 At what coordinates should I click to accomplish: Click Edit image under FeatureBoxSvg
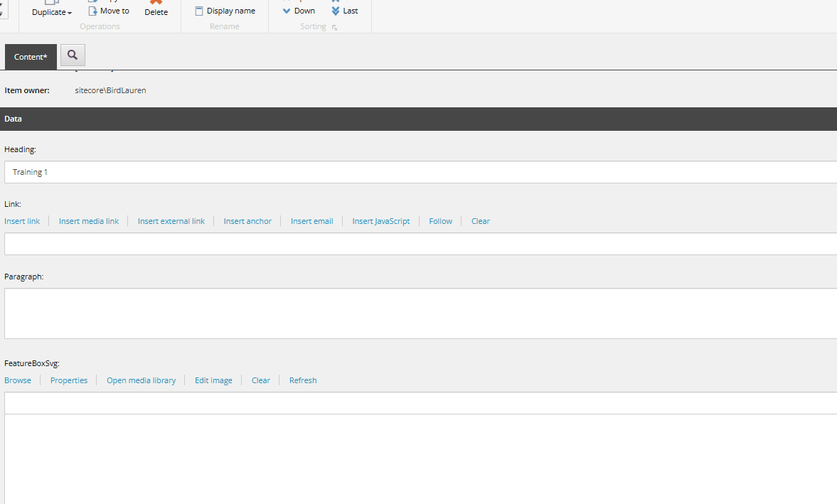[x=213, y=380]
